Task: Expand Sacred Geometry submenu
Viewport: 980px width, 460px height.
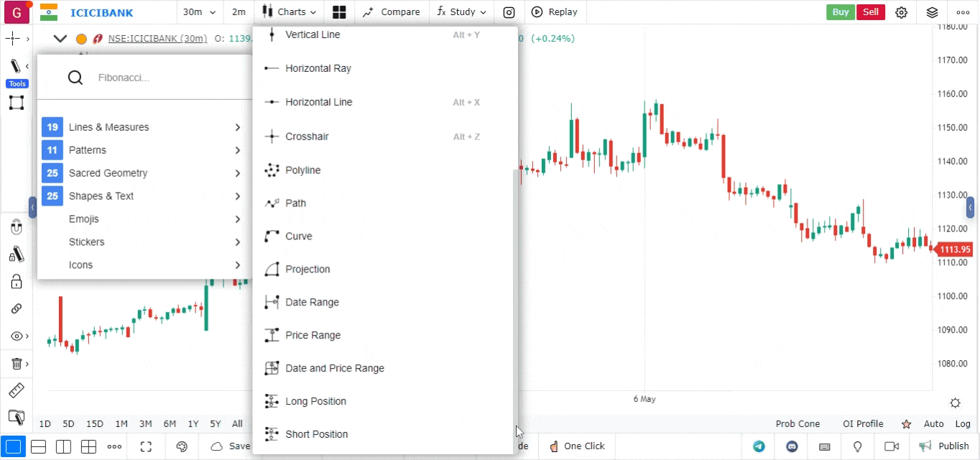Action: pyautogui.click(x=144, y=173)
